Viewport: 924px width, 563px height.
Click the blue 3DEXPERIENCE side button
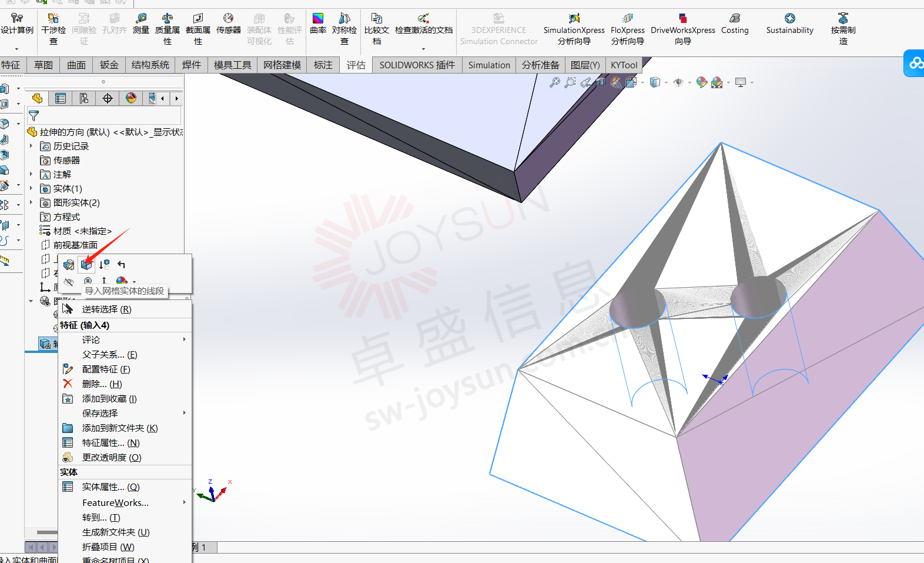point(914,63)
